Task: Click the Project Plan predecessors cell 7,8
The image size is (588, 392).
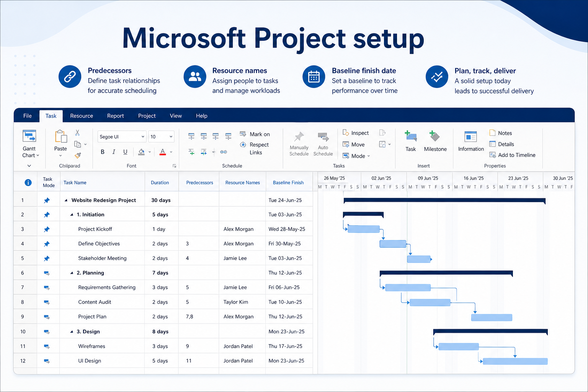Action: [x=199, y=317]
